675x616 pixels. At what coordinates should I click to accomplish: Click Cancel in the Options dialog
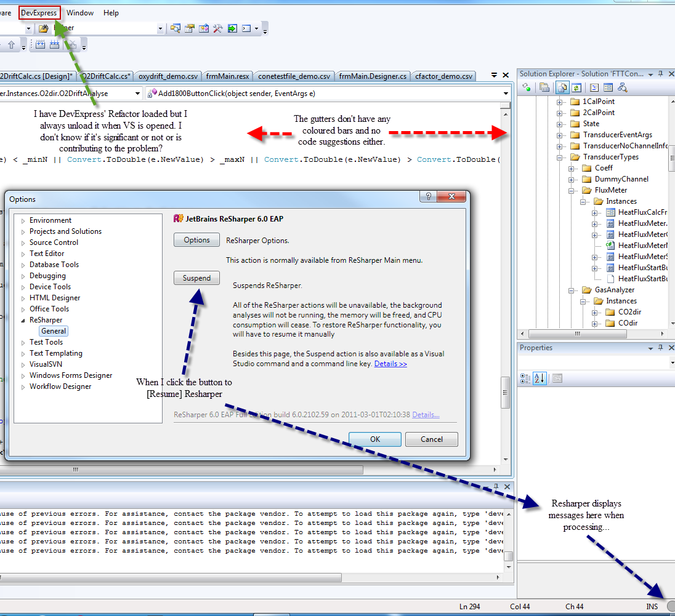point(431,439)
